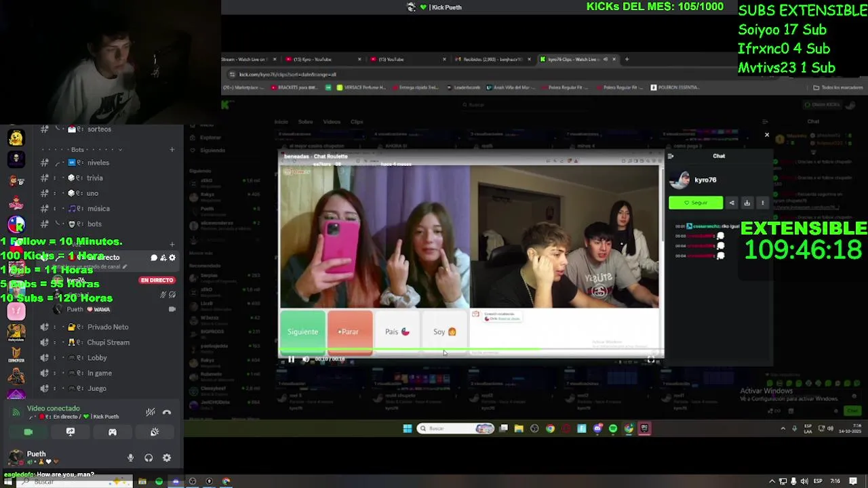Open the Discord soundboard button

coord(155,432)
